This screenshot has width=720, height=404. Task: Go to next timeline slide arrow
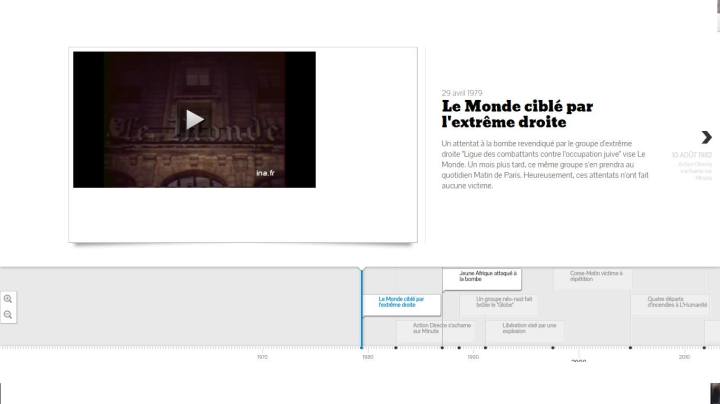pyautogui.click(x=706, y=137)
